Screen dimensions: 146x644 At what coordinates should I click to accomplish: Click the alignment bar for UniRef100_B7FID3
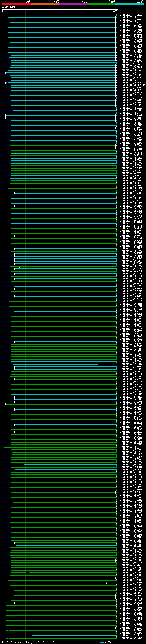click(60, 50)
